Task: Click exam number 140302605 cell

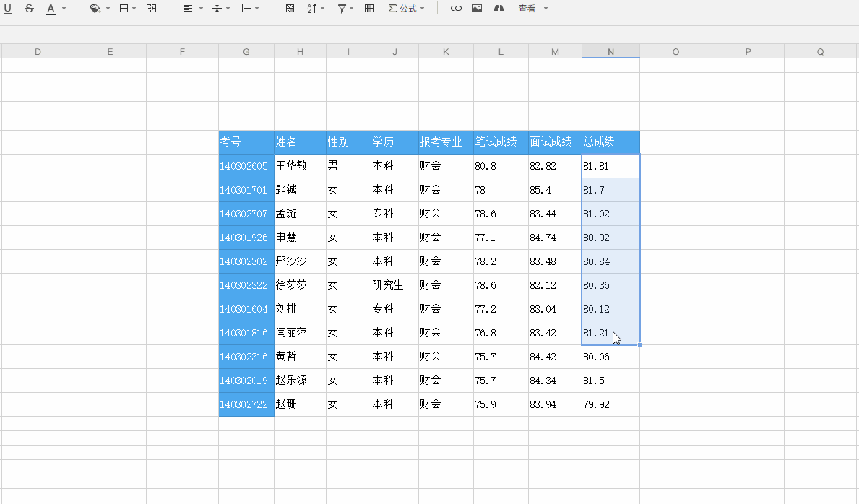Action: [x=246, y=165]
